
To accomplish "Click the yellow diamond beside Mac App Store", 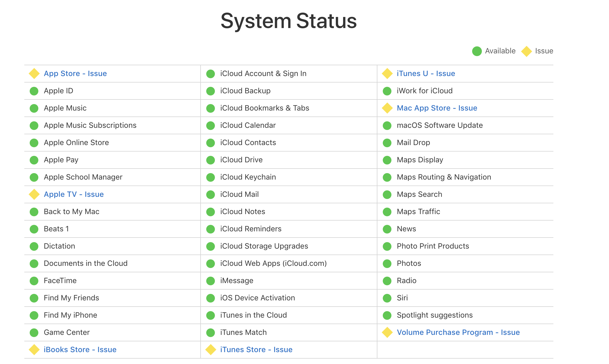I will 387,108.
